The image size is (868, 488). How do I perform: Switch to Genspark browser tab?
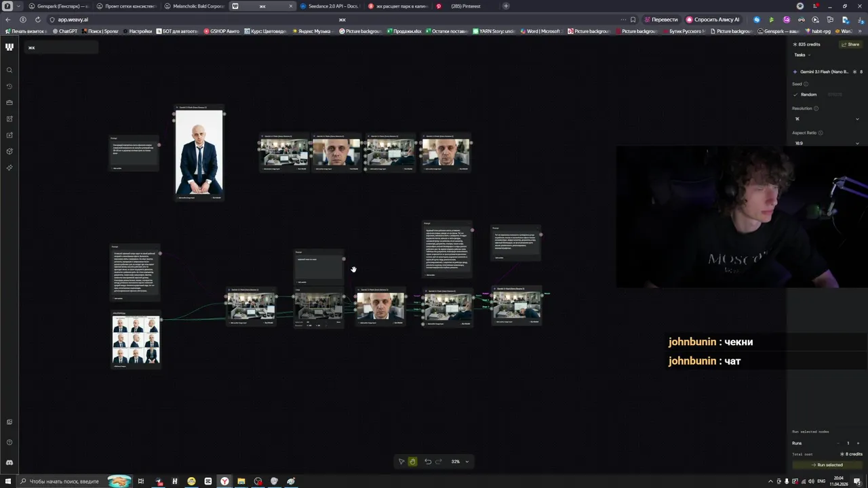58,6
